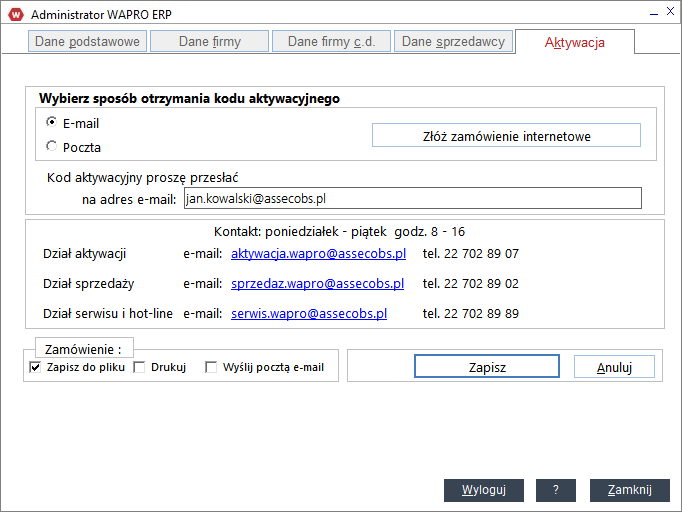Enable the Drukuj checkbox
The width and height of the screenshot is (682, 512).
tap(139, 367)
